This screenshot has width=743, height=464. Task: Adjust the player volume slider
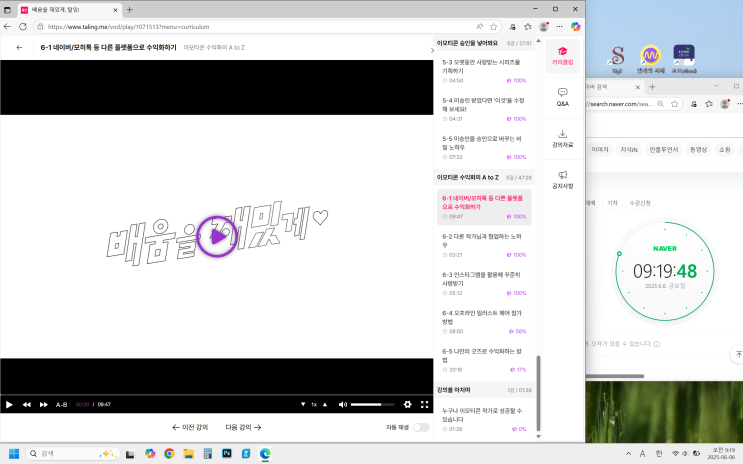(x=372, y=404)
